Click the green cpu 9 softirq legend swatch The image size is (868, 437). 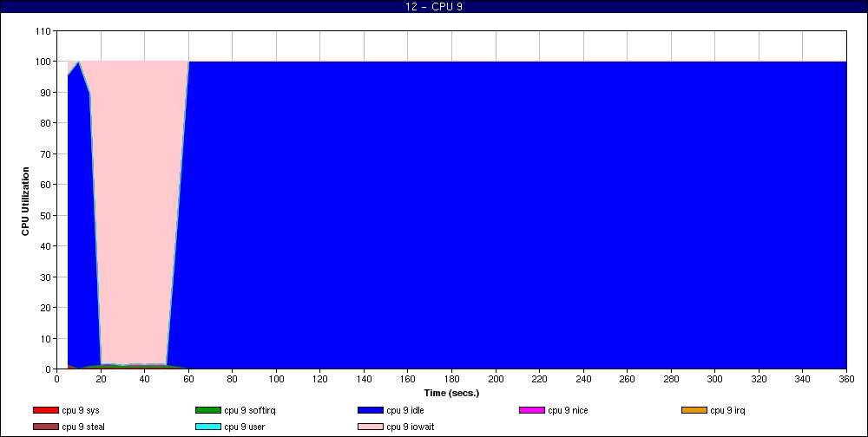point(207,410)
